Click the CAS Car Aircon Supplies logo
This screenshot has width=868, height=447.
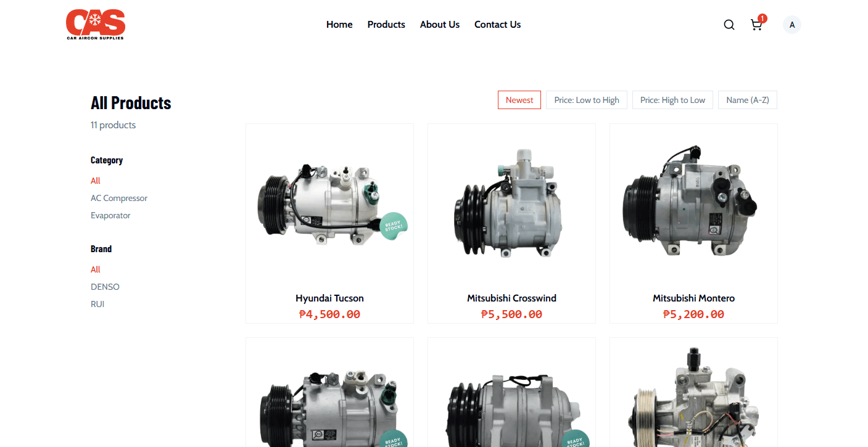pos(96,25)
